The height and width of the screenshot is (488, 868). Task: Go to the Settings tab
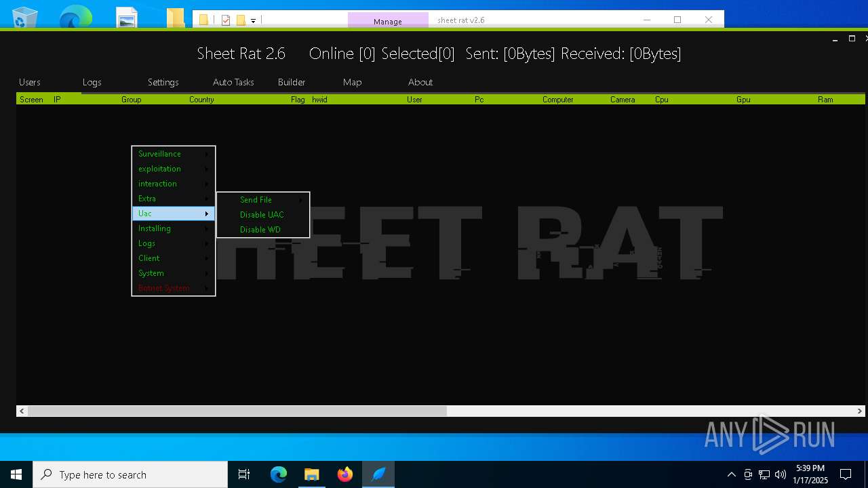click(x=163, y=82)
